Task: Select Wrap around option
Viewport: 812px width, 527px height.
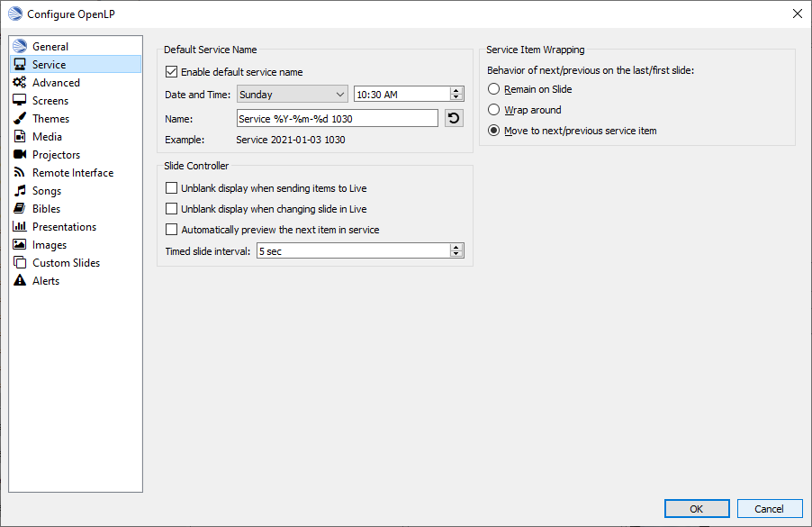Action: click(494, 110)
